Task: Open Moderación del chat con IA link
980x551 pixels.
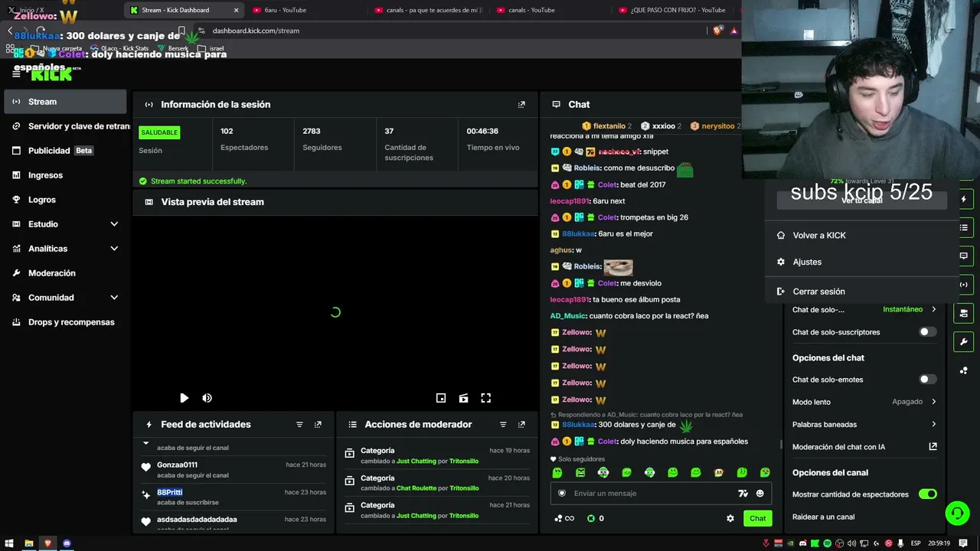Action: (864, 447)
